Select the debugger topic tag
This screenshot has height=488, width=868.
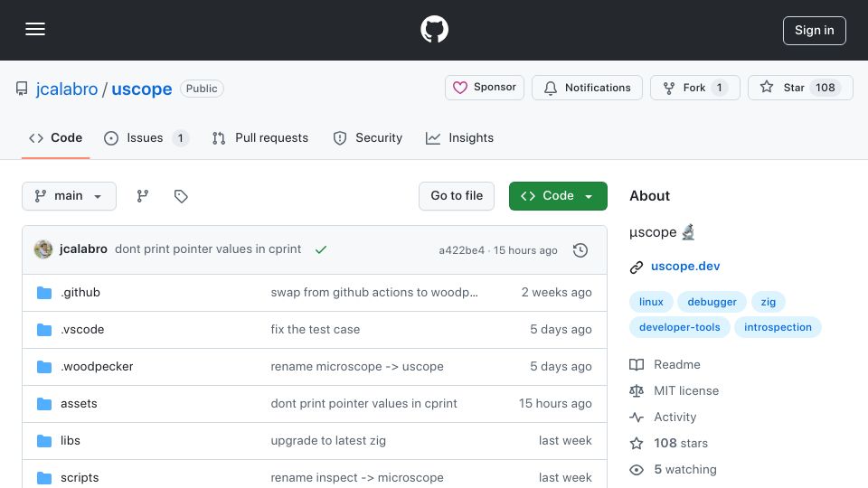712,302
